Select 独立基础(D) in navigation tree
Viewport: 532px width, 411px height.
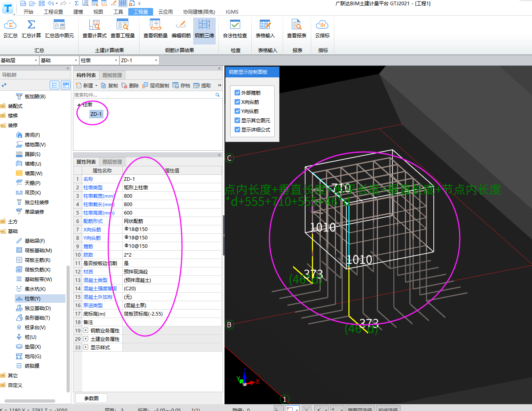(x=33, y=308)
